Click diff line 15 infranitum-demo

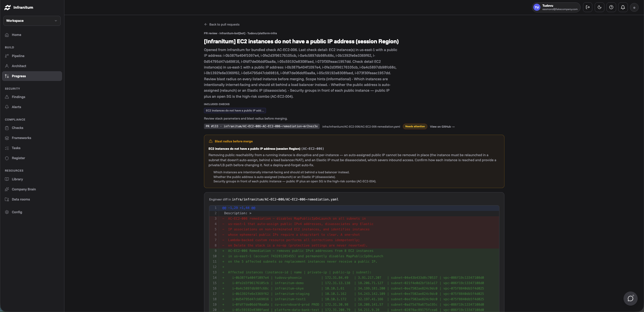click(354, 283)
